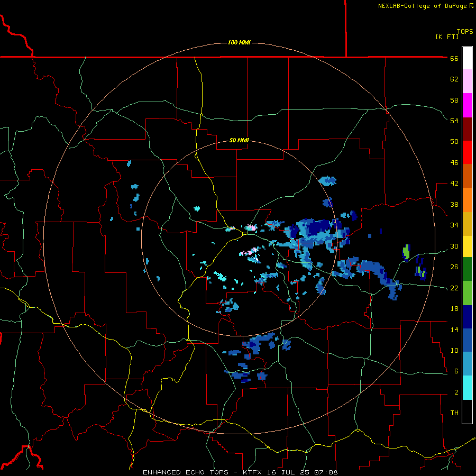Click the legend value "62"
The height and width of the screenshot is (476, 476).
click(454, 79)
